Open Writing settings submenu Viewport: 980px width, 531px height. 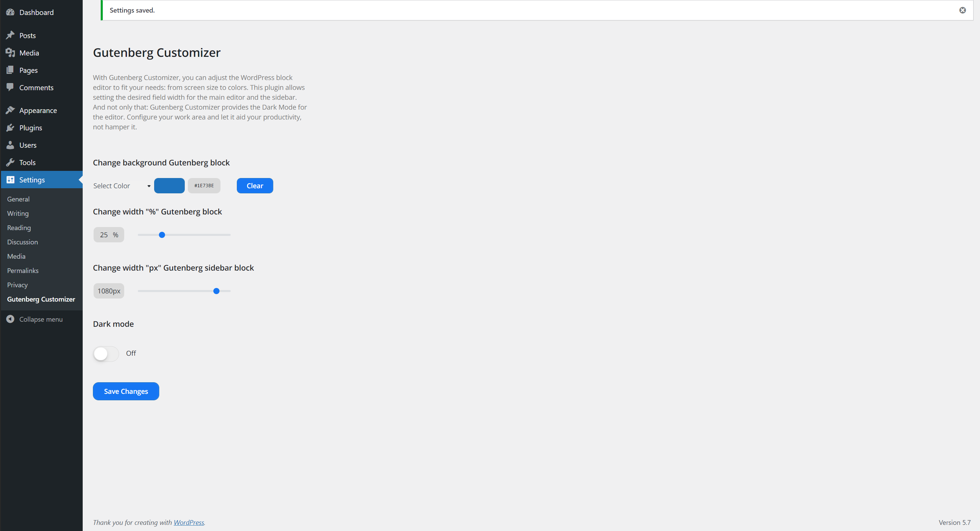pyautogui.click(x=18, y=213)
